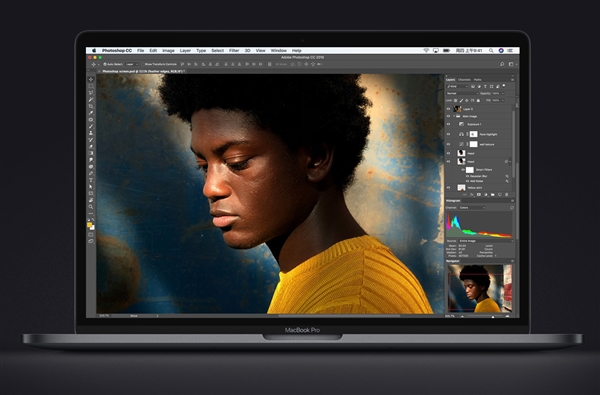Open the Opacity value dropdown arrow

(503, 93)
